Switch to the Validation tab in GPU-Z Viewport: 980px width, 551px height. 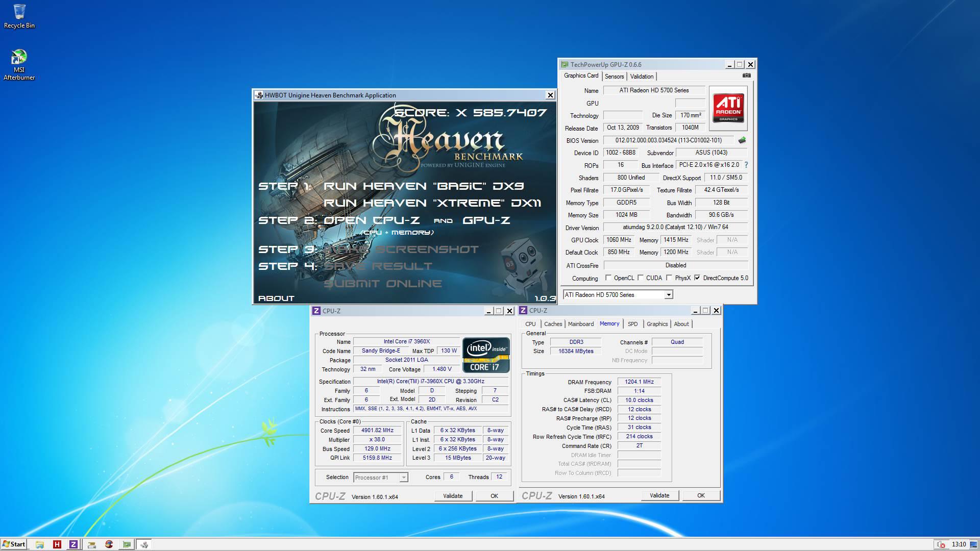[x=642, y=77]
